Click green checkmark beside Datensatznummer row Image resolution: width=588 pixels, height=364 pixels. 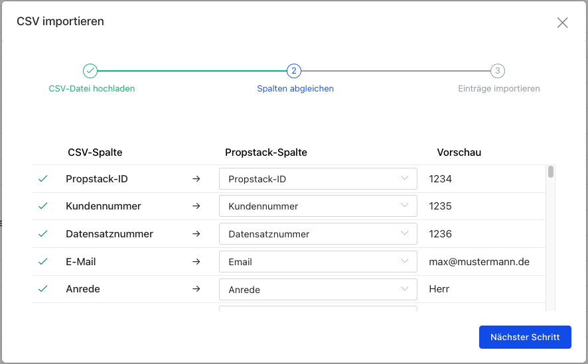[x=43, y=234]
